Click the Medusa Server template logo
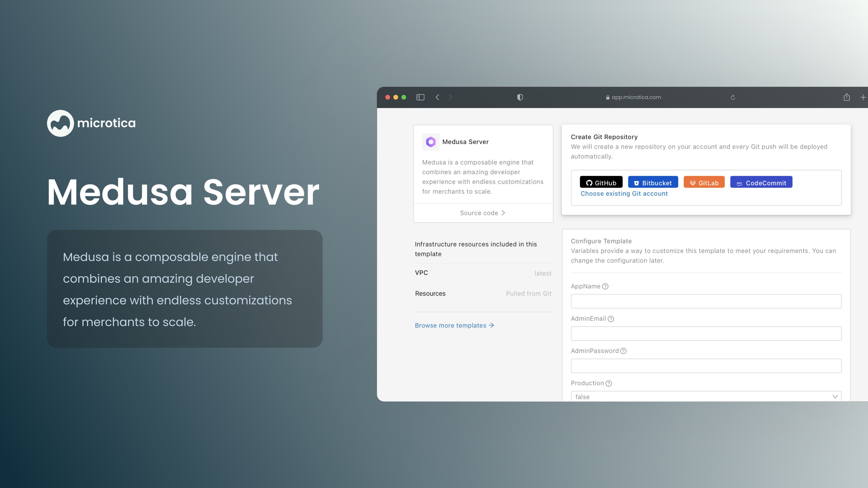This screenshot has height=488, width=868. point(431,142)
